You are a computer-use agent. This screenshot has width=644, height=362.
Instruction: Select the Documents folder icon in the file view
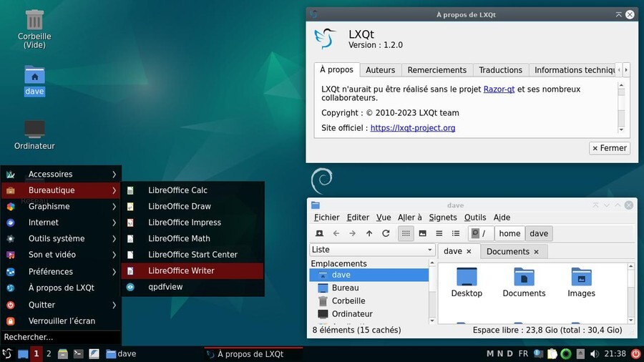524,283
